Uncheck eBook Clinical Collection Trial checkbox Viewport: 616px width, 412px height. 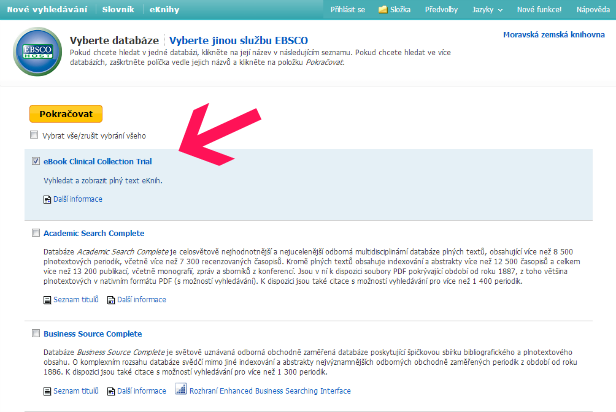click(x=36, y=161)
